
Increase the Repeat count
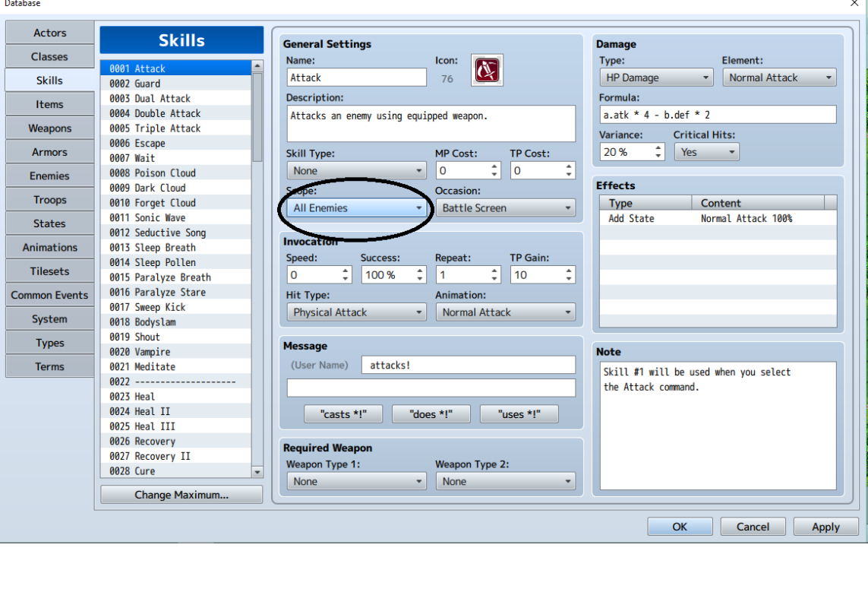click(494, 271)
